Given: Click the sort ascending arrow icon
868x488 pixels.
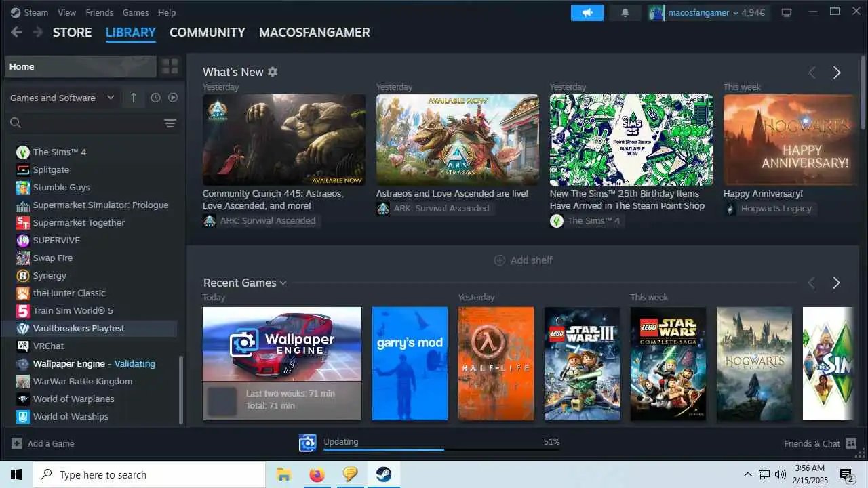Looking at the screenshot, I should [x=133, y=98].
